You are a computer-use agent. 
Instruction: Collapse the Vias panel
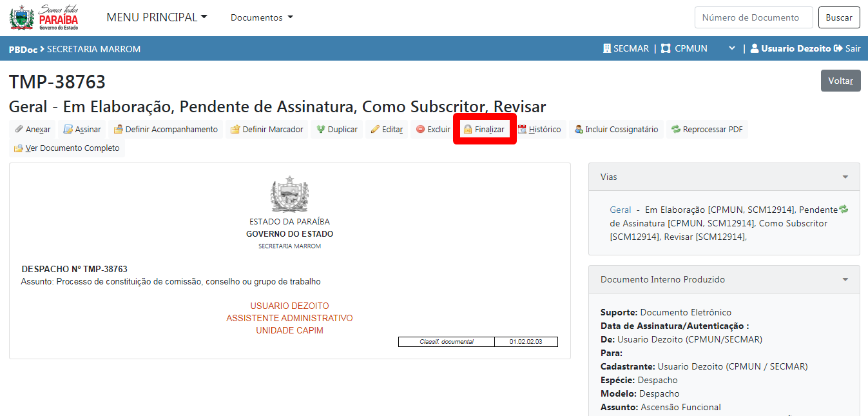click(x=845, y=177)
